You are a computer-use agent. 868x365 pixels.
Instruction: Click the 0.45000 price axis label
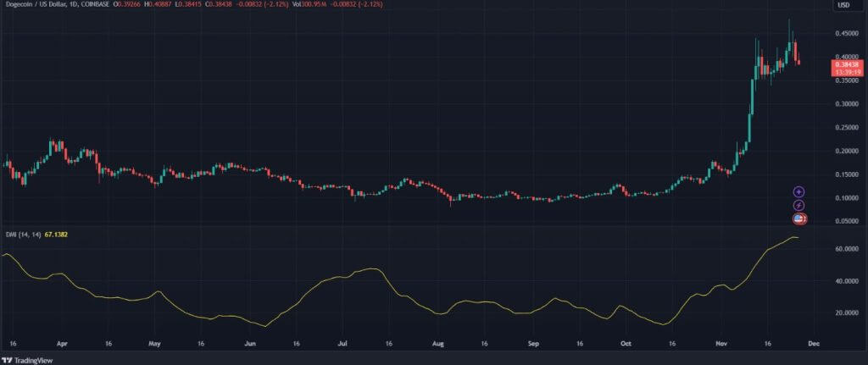pyautogui.click(x=847, y=33)
